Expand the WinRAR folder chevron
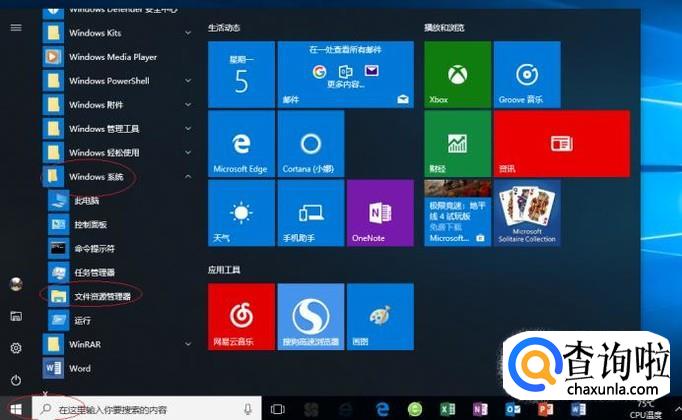Screen dimensions: 682x420 coord(188,344)
